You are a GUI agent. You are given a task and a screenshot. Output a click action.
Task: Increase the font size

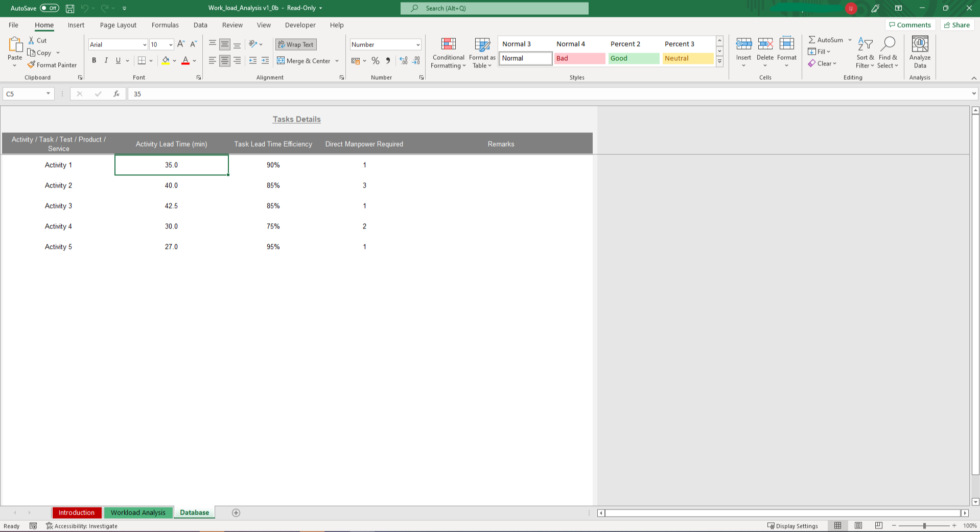pos(181,44)
